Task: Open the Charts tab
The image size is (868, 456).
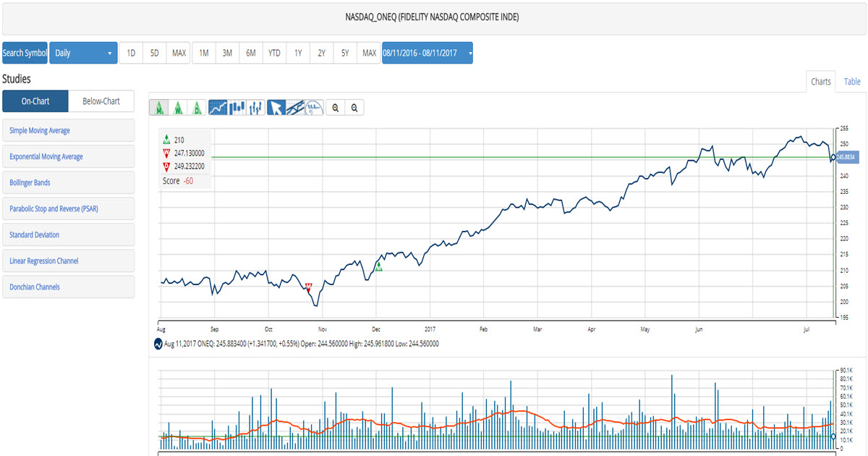Action: (x=821, y=82)
